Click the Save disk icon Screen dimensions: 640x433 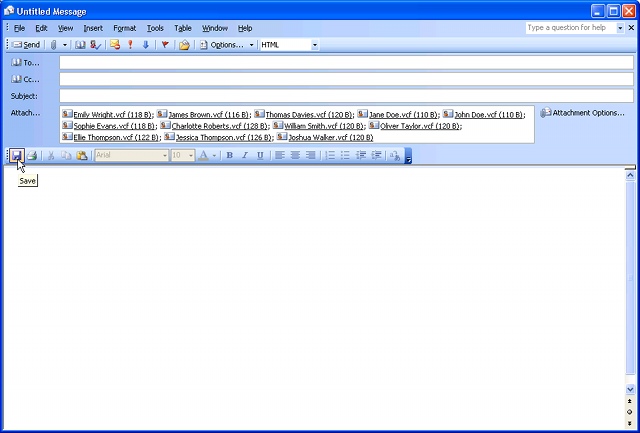pyautogui.click(x=17, y=155)
